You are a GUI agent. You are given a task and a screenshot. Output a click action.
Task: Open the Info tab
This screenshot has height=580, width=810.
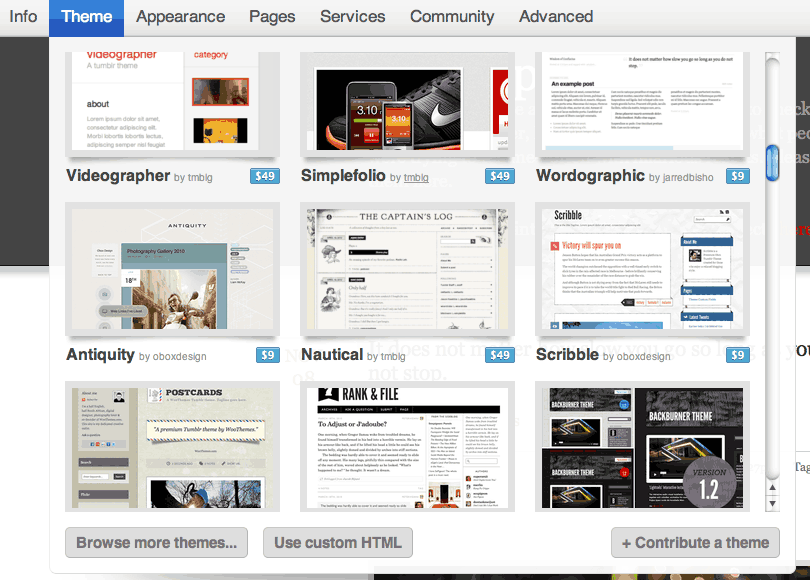(x=23, y=17)
